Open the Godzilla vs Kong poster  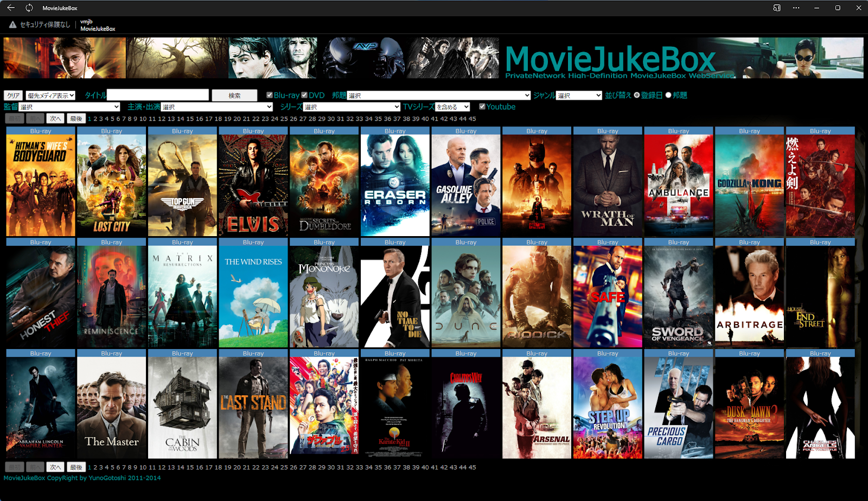749,185
